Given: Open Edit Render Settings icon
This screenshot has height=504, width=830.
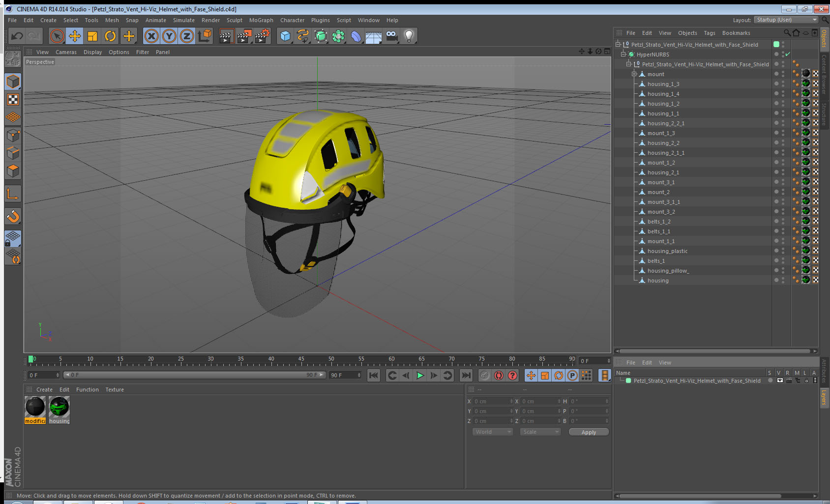Looking at the screenshot, I should pos(263,36).
